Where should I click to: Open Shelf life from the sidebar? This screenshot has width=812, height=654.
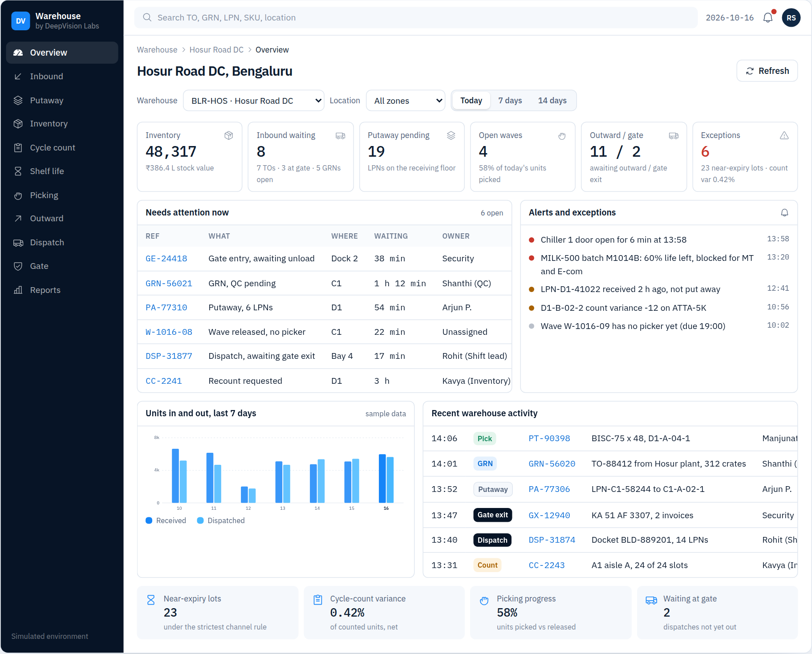click(x=62, y=171)
